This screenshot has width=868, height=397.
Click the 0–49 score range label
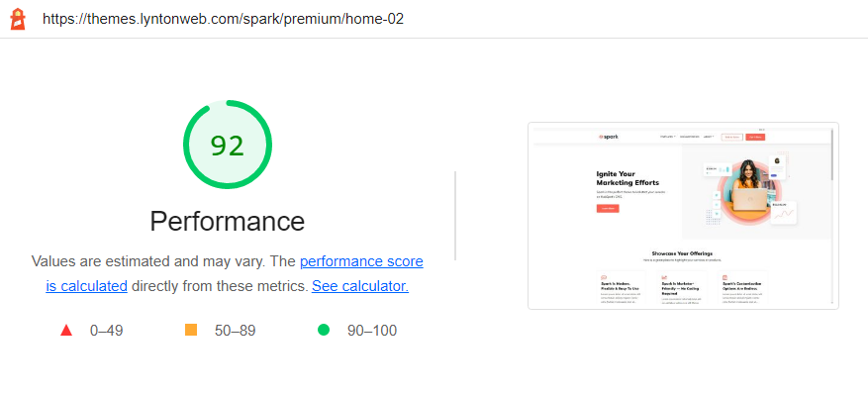coord(106,331)
